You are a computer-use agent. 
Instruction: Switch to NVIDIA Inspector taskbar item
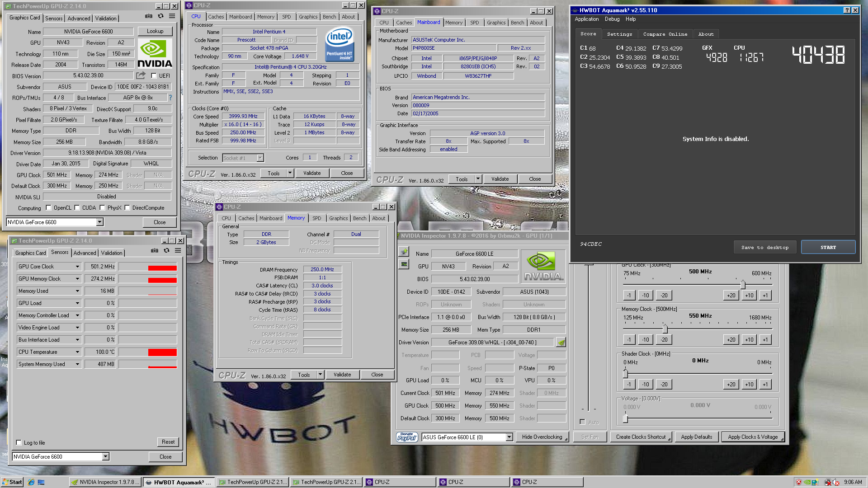pyautogui.click(x=106, y=482)
